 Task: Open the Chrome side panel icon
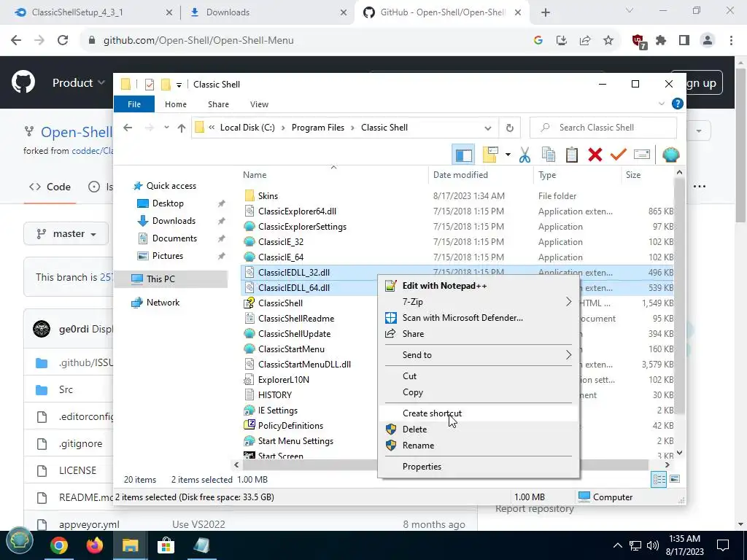tap(684, 41)
